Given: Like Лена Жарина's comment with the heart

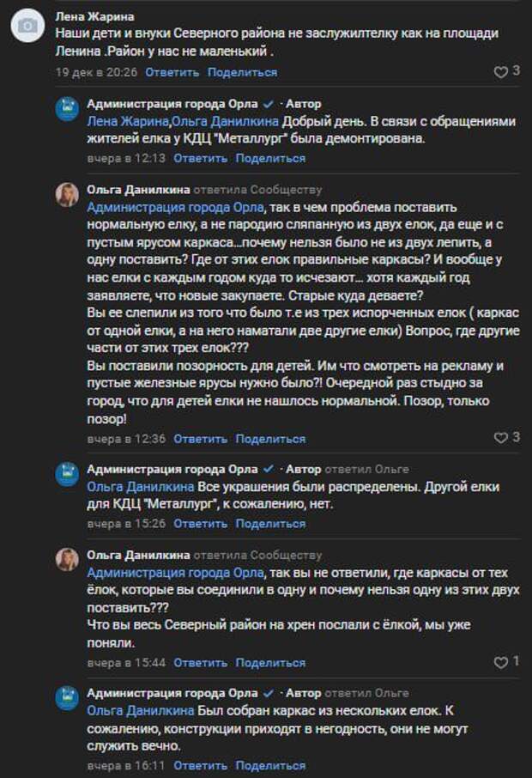Looking at the screenshot, I should pos(501,72).
